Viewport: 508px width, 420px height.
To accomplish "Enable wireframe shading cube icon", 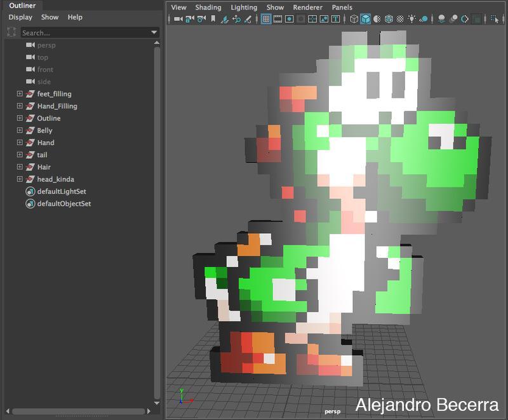I will click(x=354, y=19).
